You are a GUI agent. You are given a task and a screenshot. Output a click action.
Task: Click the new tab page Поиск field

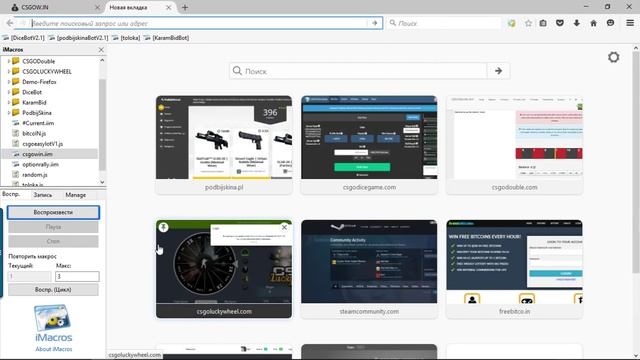pos(358,71)
